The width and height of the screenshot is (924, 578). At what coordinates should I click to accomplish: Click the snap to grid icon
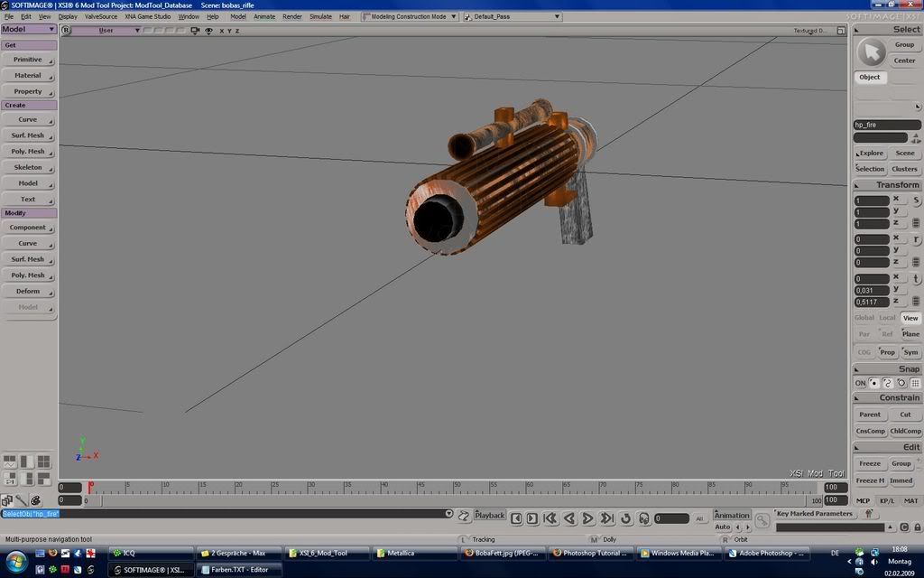coord(915,383)
